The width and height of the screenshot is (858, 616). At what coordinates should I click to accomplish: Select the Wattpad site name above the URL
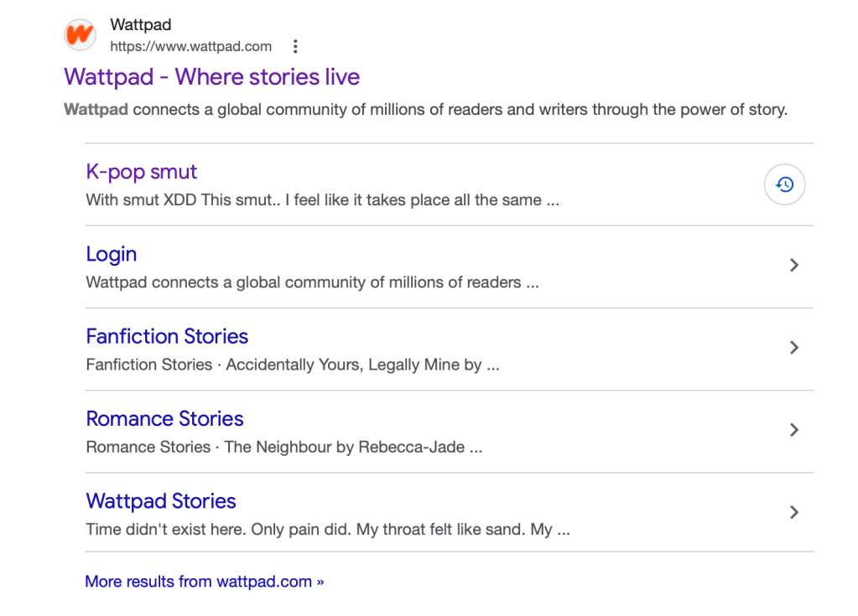click(140, 26)
